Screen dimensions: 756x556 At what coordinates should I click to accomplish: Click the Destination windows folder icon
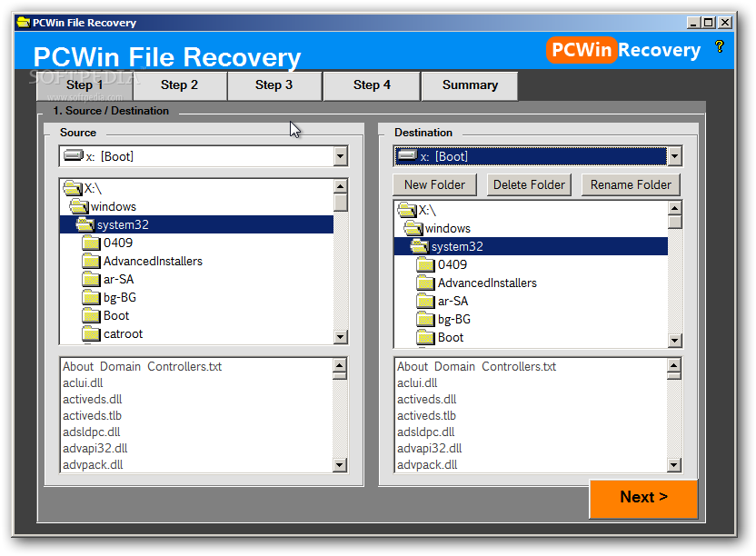tap(413, 228)
